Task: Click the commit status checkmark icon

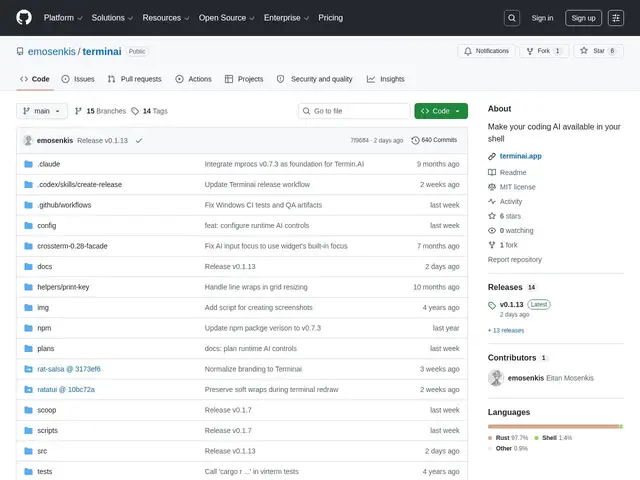Action: point(139,140)
